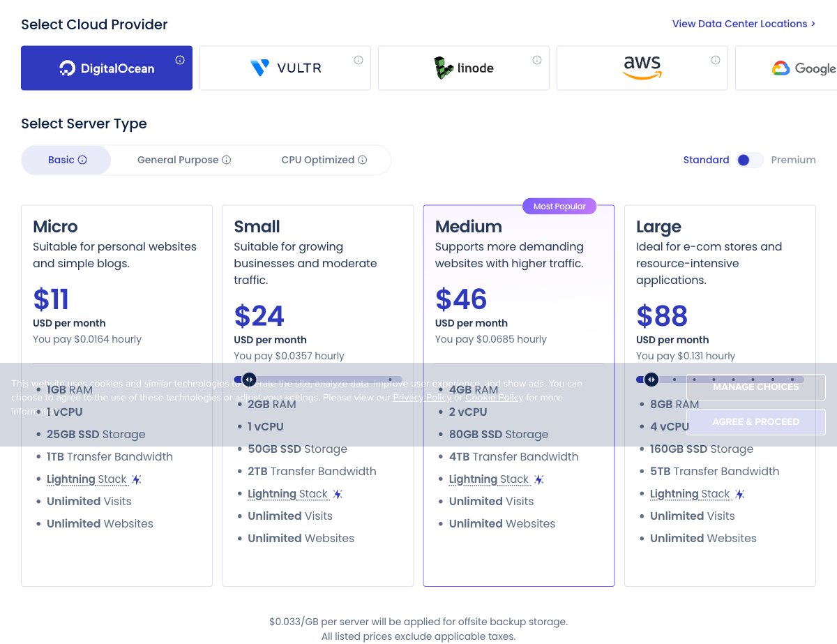Screen dimensions: 837x644
Task: Click the Premium label
Action: (x=794, y=160)
